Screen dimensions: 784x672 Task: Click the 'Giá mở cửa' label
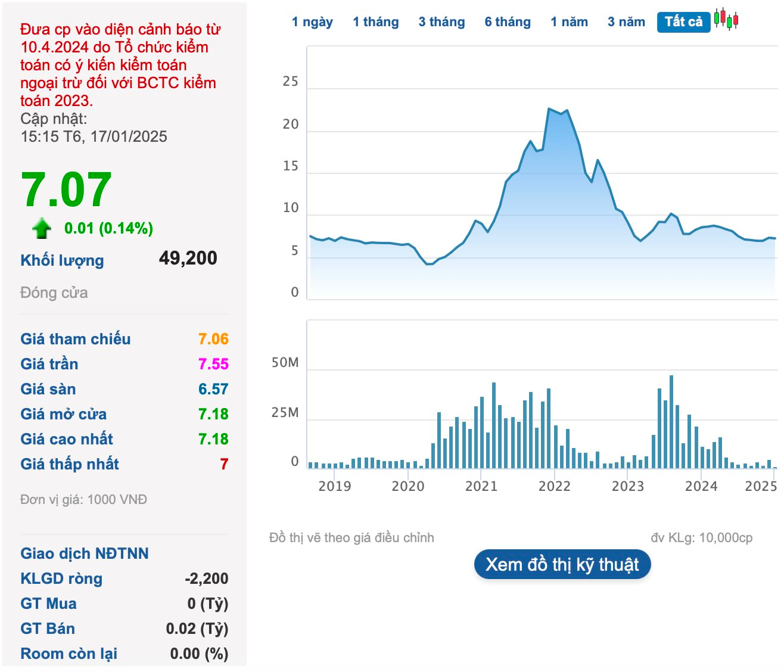pyautogui.click(x=64, y=414)
